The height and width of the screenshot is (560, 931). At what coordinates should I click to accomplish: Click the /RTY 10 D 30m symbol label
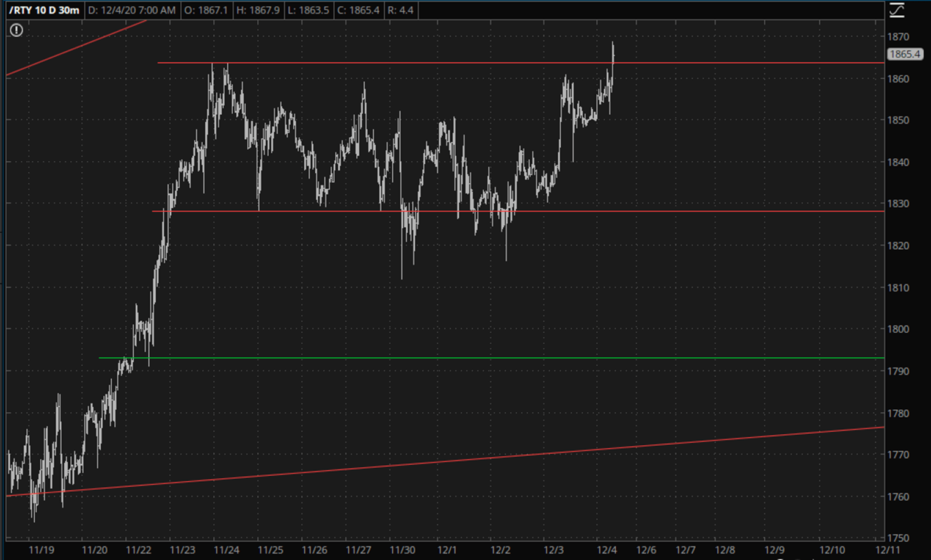(x=44, y=10)
